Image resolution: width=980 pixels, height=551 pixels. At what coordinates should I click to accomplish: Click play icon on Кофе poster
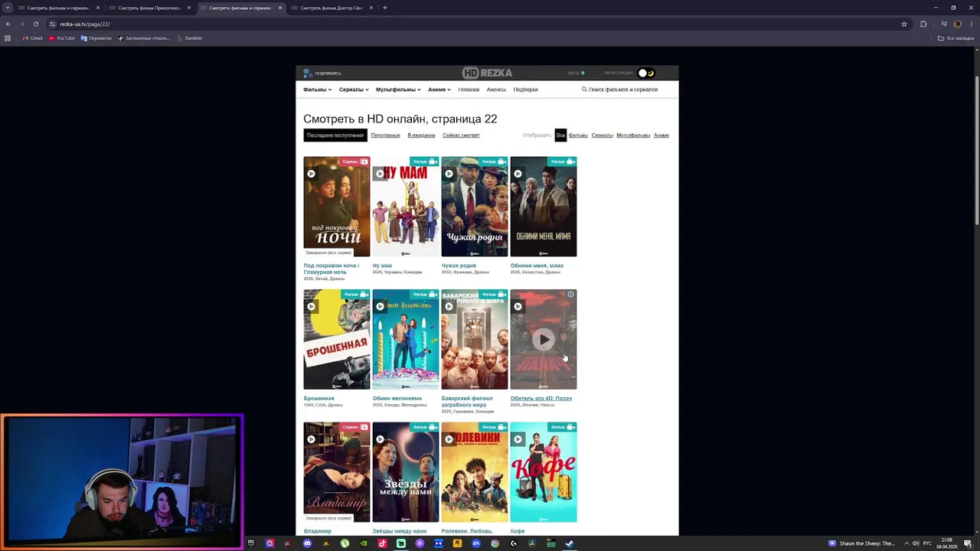pyautogui.click(x=518, y=439)
